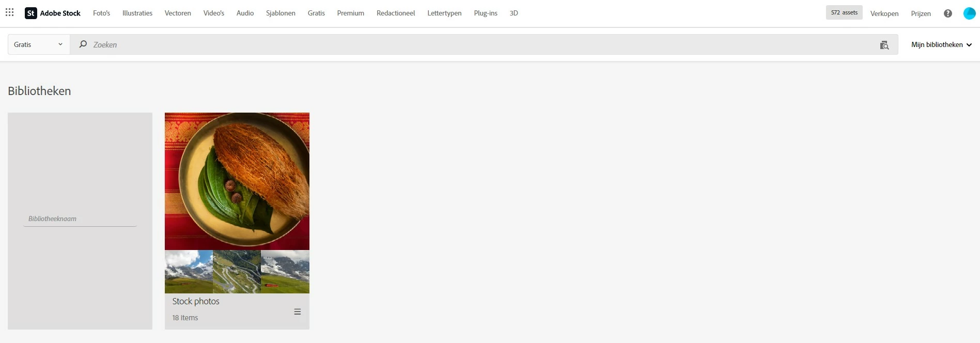Viewport: 980px width, 343px height.
Task: Open the right mountain with red train thumbnail
Action: tap(285, 272)
